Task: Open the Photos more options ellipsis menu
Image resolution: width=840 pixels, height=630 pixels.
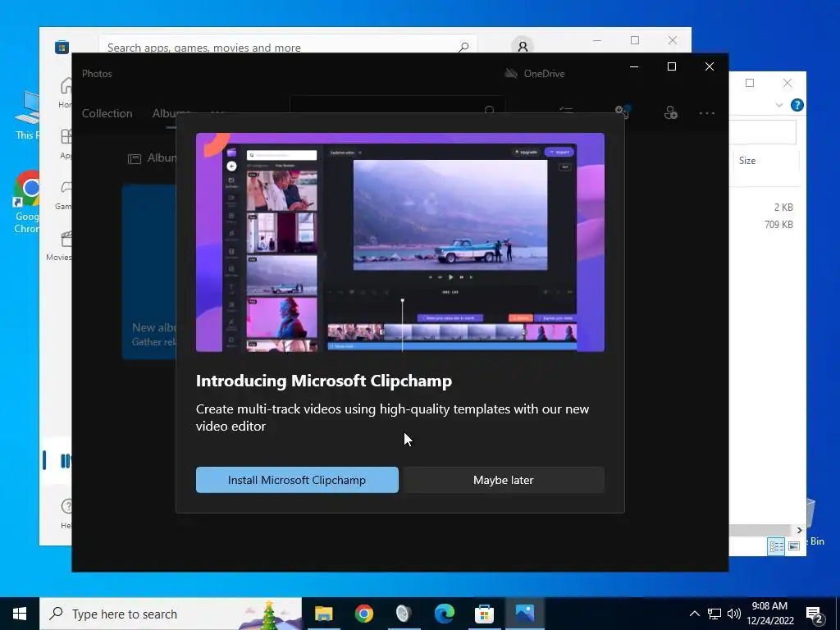Action: tap(706, 113)
